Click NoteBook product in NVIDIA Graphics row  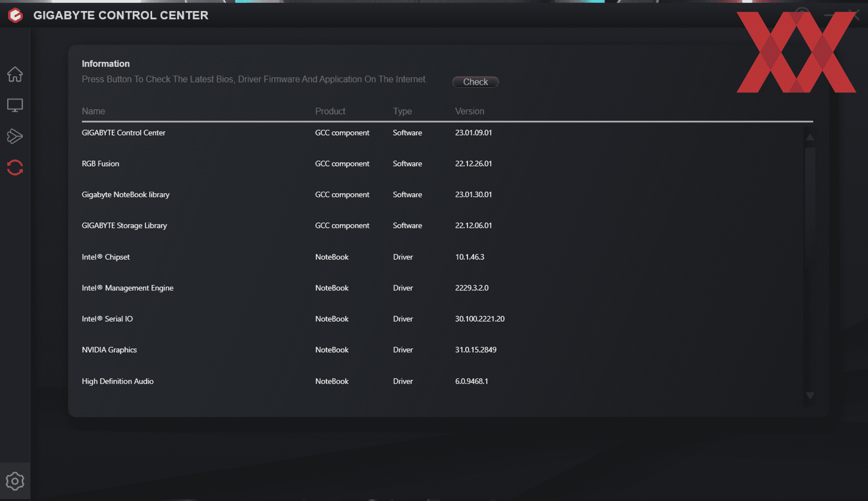tap(332, 350)
